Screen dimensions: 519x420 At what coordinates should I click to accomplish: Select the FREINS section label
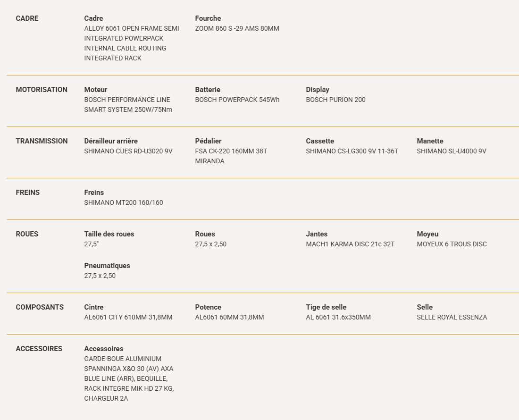tap(27, 192)
